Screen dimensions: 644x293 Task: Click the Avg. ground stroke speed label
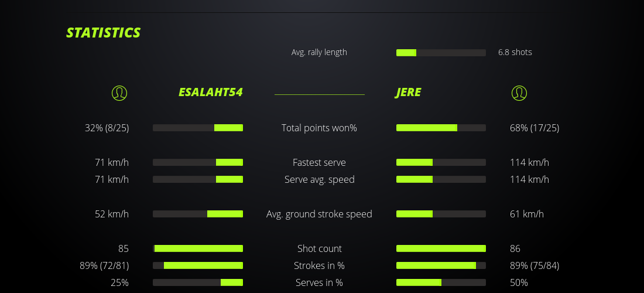(x=319, y=214)
